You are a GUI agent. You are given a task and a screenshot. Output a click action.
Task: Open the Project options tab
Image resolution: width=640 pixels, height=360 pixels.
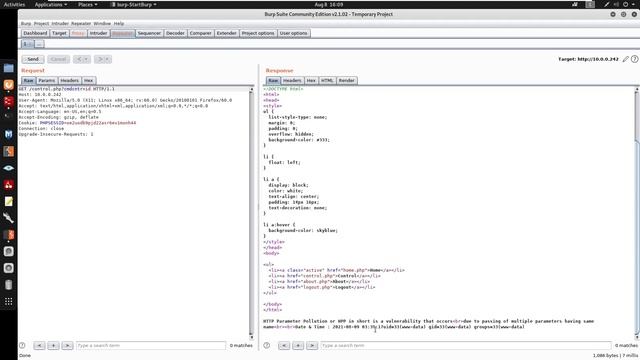pos(258,33)
